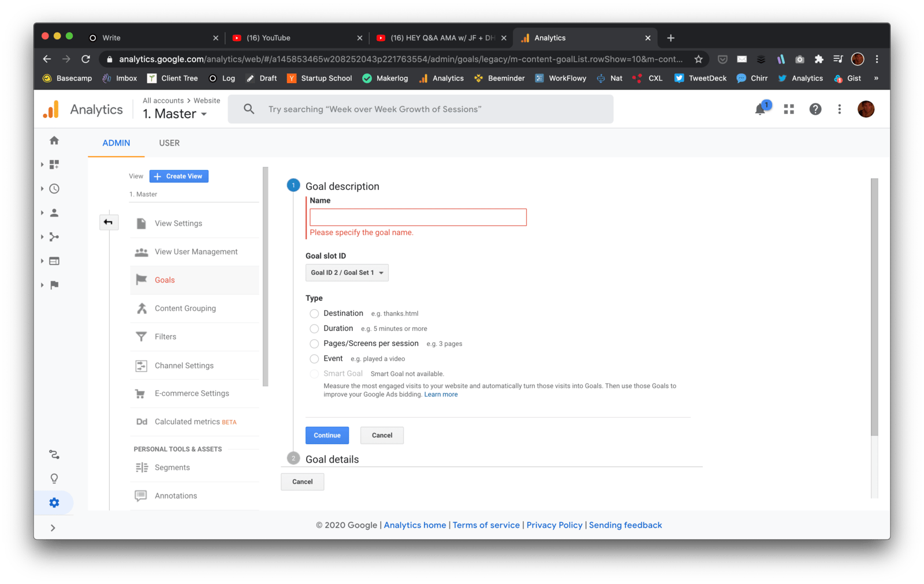The height and width of the screenshot is (584, 924).
Task: Click the goal form vertical scrollbar
Action: click(874, 306)
